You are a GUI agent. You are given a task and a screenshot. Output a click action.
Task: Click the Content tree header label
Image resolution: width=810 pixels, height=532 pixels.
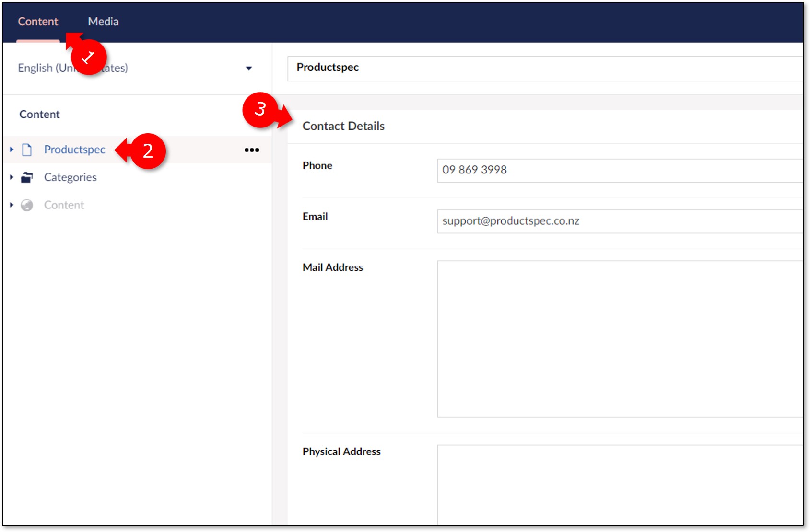click(39, 115)
